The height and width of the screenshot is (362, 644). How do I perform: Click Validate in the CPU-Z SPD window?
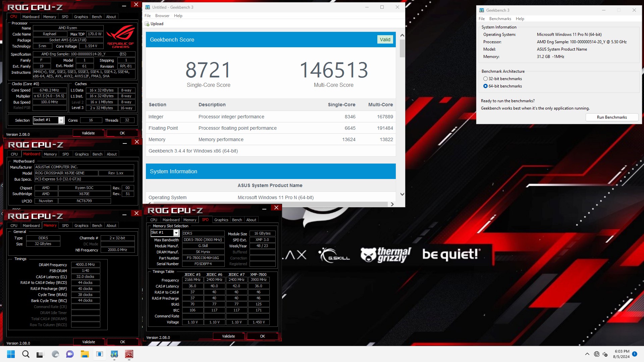tap(228, 336)
